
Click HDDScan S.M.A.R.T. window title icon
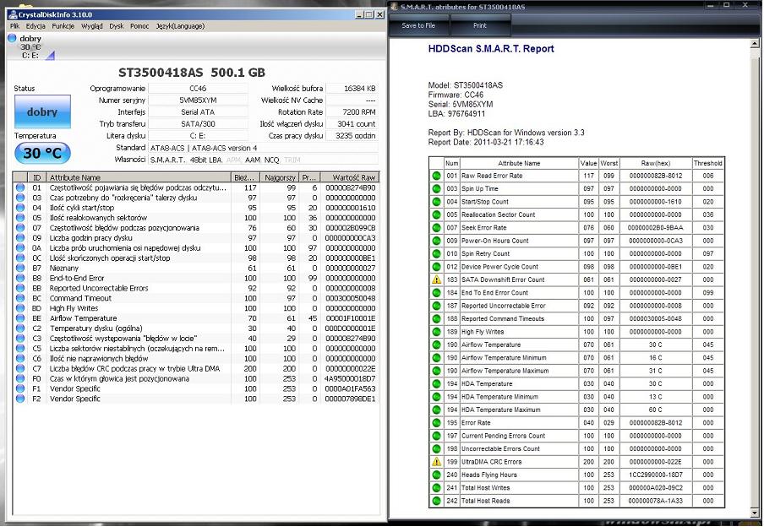coord(394,7)
